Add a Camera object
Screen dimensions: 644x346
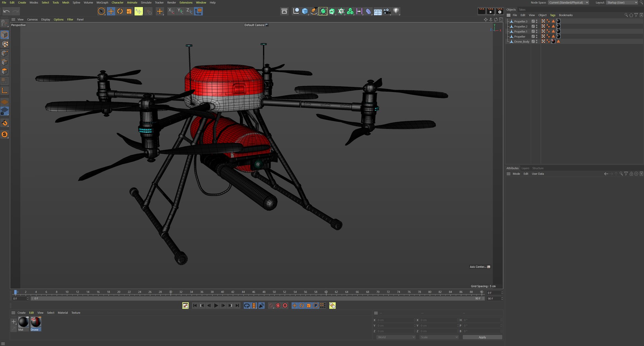(x=387, y=11)
